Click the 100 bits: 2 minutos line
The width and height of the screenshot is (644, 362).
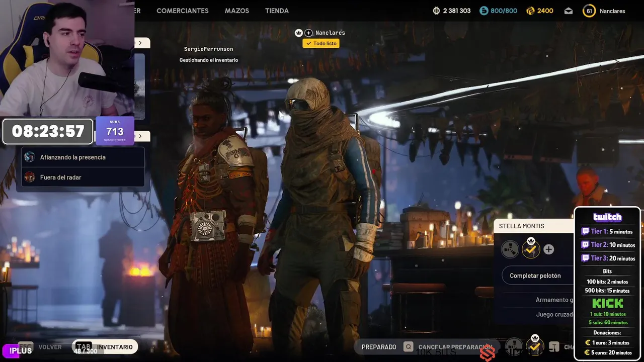pos(607,282)
